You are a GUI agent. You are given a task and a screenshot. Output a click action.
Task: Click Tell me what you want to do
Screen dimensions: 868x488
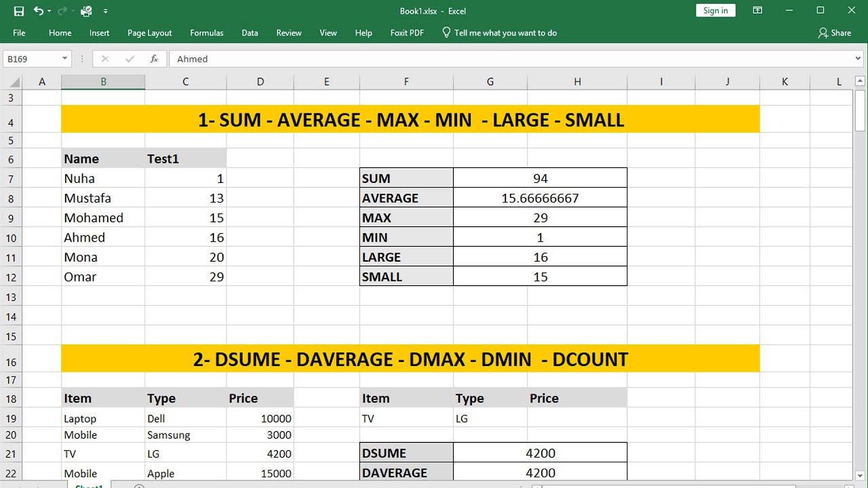pos(505,33)
